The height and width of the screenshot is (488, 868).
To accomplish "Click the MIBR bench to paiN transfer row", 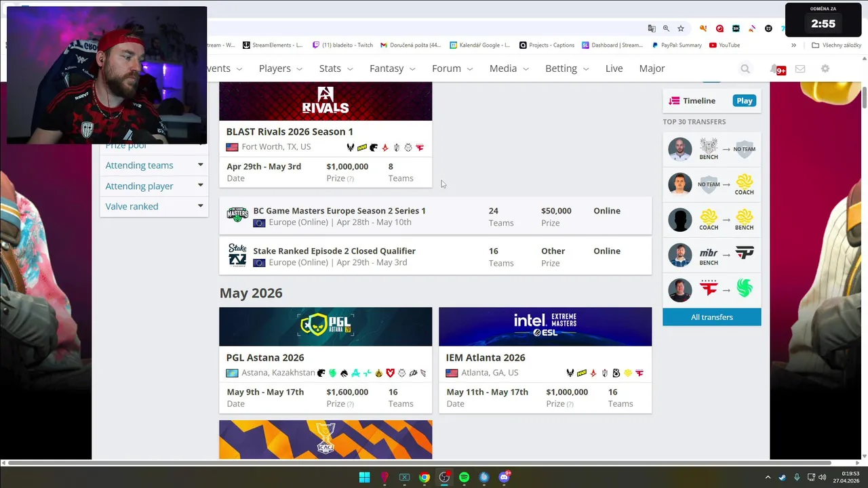I will pyautogui.click(x=712, y=255).
